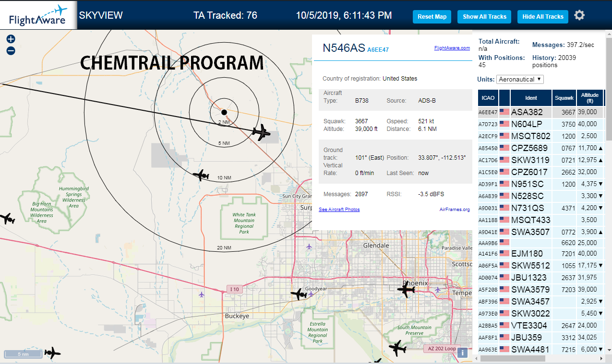Select the MSQT433 aircraft row
Image resolution: width=612 pixels, height=364 pixels.
(x=540, y=220)
